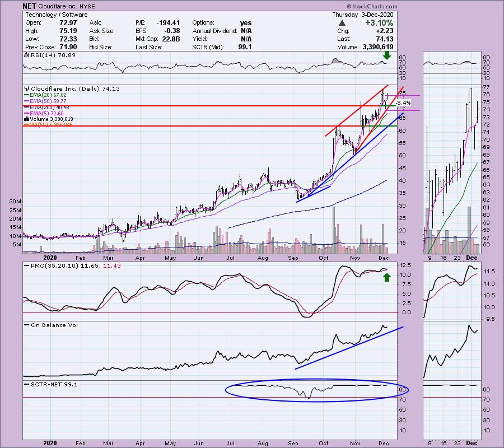This screenshot has height=448, width=504.
Task: Click the Chg value +2.23
Action: (384, 31)
